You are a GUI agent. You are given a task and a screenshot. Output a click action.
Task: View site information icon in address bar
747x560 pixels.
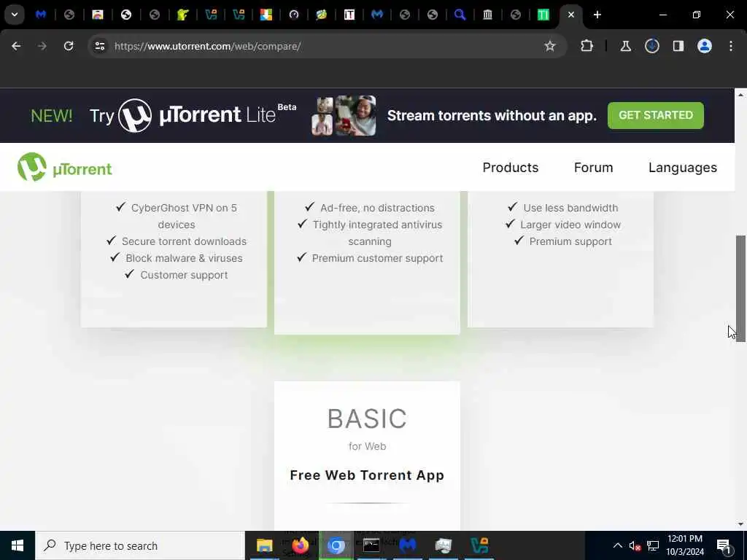99,46
